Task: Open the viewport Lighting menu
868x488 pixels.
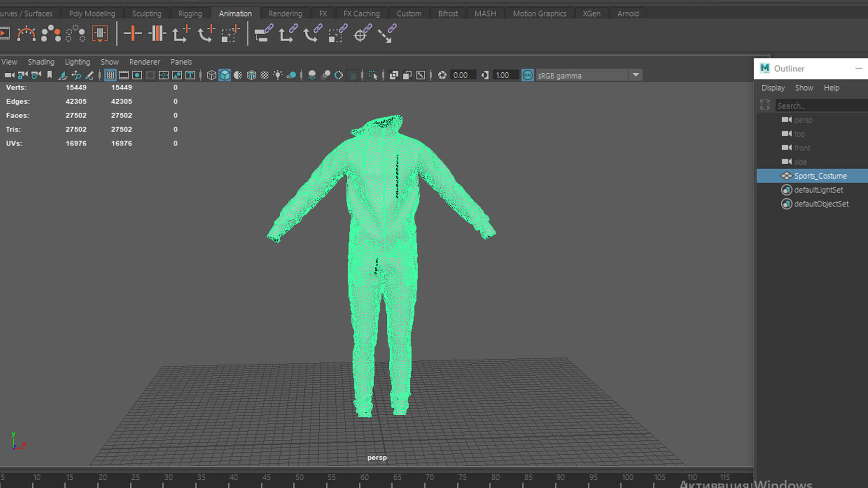Action: click(77, 62)
